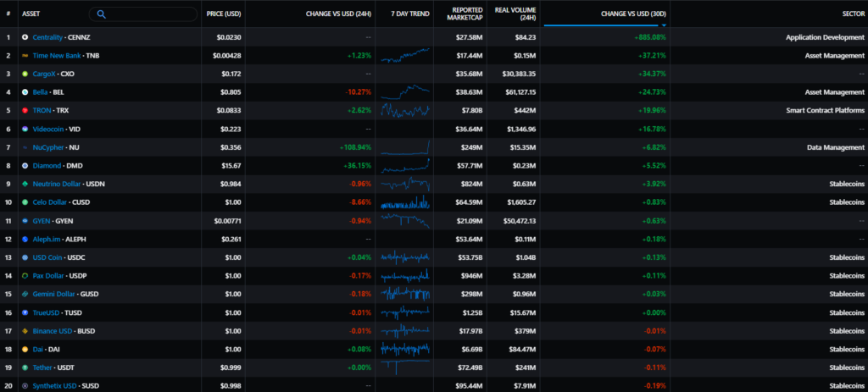The width and height of the screenshot is (868, 392).
Task: Click the TRON red coin icon
Action: [x=25, y=111]
